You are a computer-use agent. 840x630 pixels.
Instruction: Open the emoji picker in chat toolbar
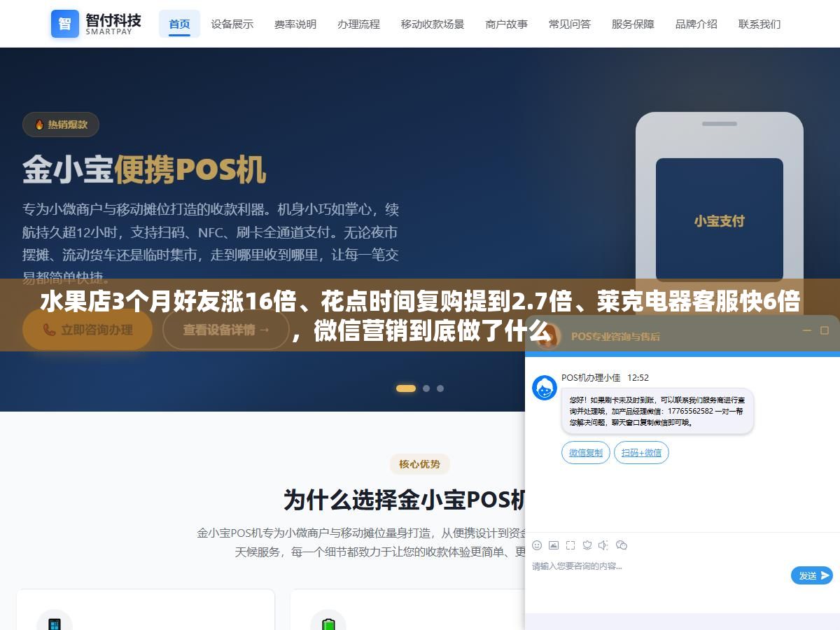pos(537,545)
